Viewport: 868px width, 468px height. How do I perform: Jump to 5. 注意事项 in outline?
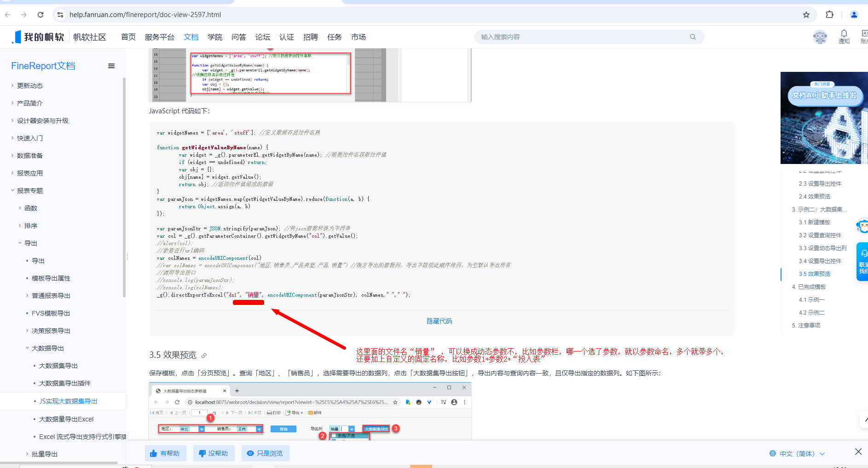[x=806, y=326]
